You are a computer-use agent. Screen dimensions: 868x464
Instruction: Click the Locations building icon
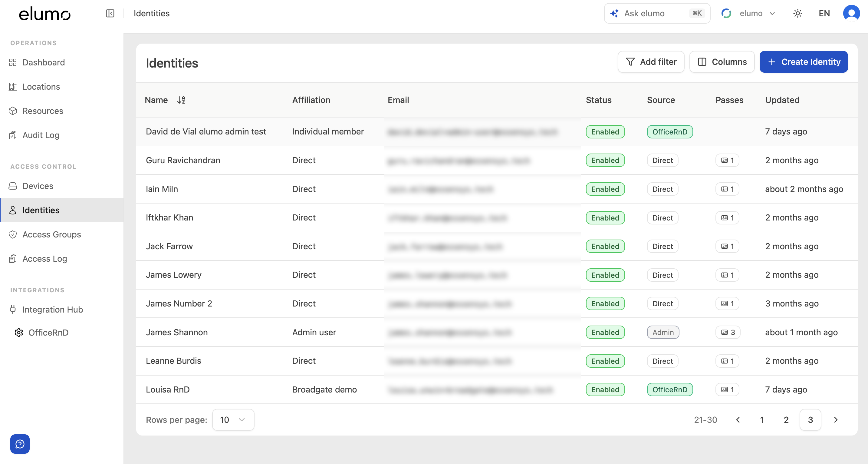[13, 87]
